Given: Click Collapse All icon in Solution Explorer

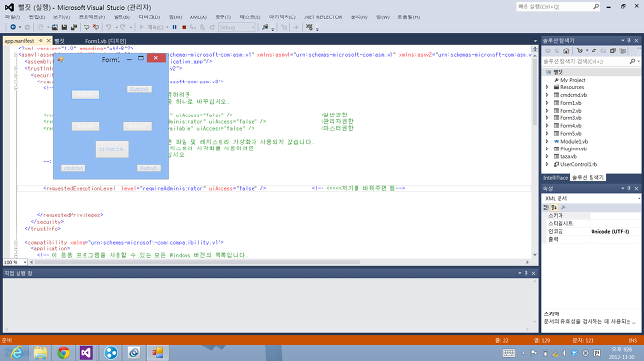Looking at the screenshot, I should [613, 50].
